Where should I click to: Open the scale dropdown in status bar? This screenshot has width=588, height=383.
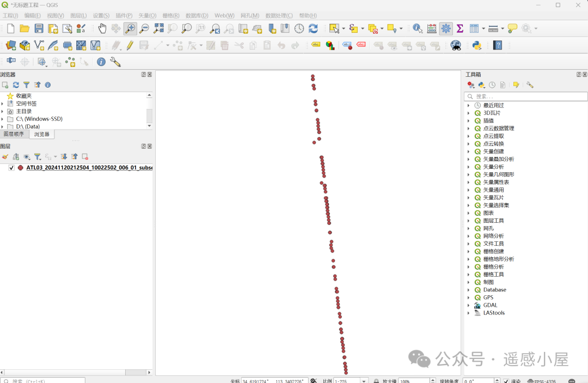tap(363, 381)
